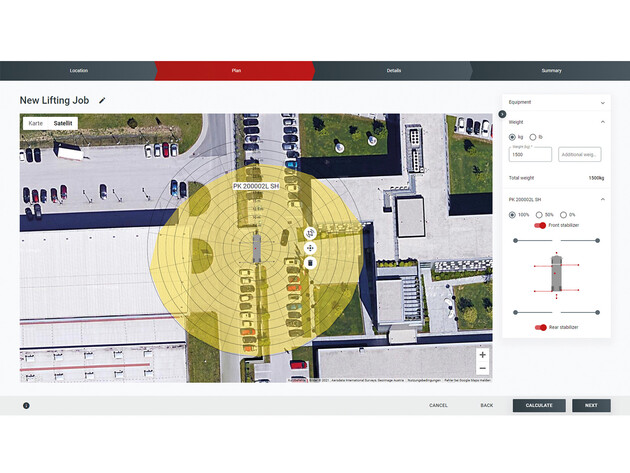
Task: Toggle the Rear stabilizer switch
Action: click(x=540, y=327)
